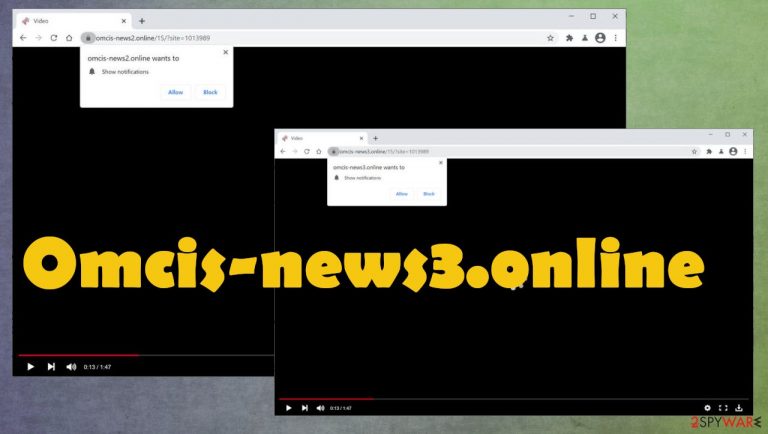This screenshot has width=768, height=434.
Task: Go to home in back browser window
Action: (x=69, y=38)
